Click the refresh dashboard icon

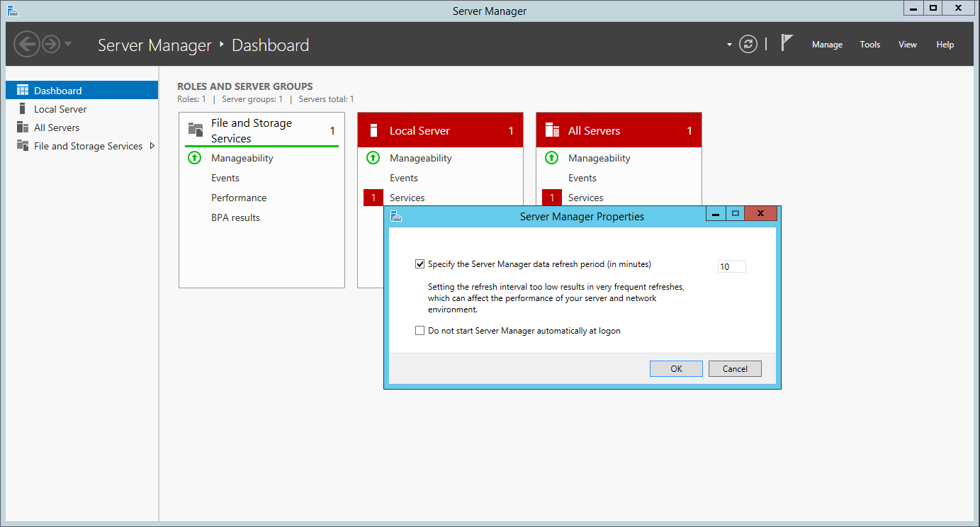pyautogui.click(x=748, y=45)
